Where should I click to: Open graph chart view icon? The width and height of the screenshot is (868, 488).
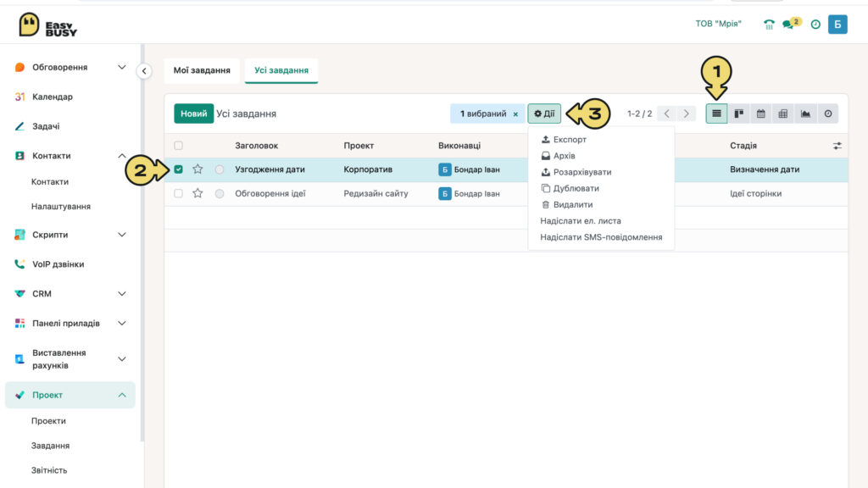pos(805,114)
